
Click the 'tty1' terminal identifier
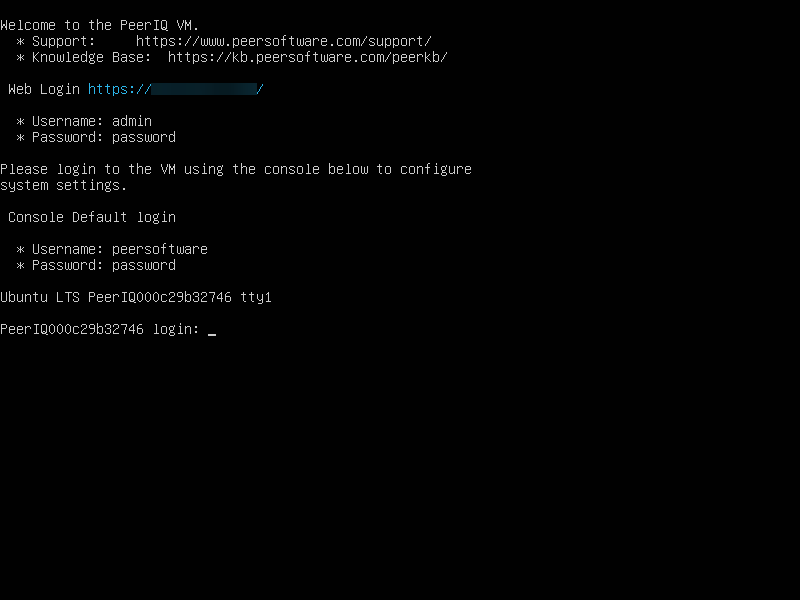click(256, 297)
